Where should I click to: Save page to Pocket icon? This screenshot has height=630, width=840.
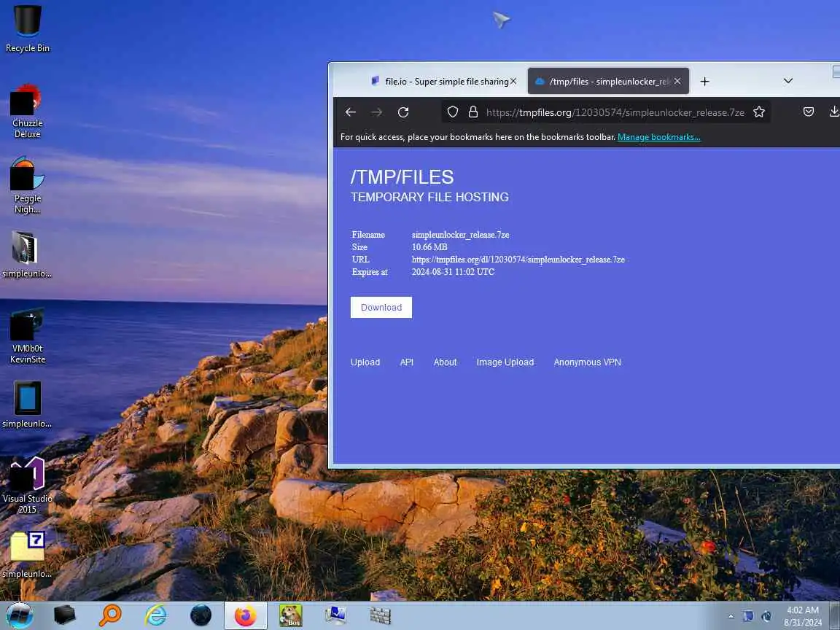click(809, 112)
